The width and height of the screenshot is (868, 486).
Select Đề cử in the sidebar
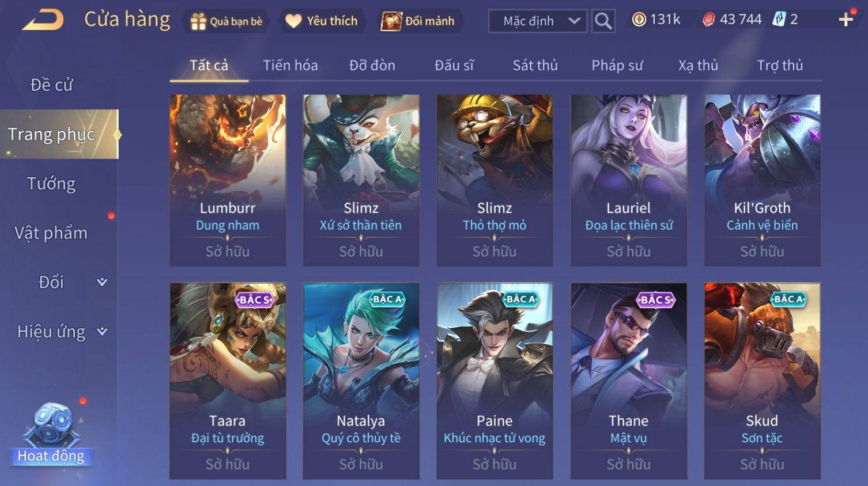click(x=51, y=85)
